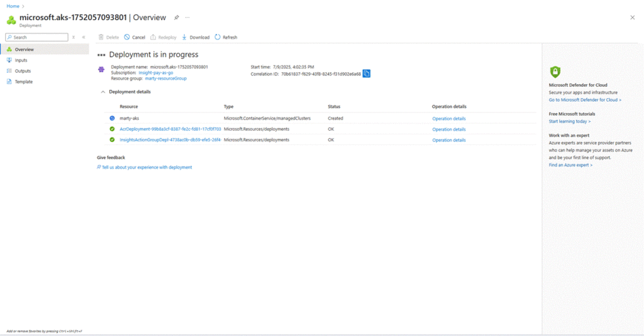Viewport: 644px width, 336px height.
Task: Collapse the left menu with double chevron
Action: 84,38
